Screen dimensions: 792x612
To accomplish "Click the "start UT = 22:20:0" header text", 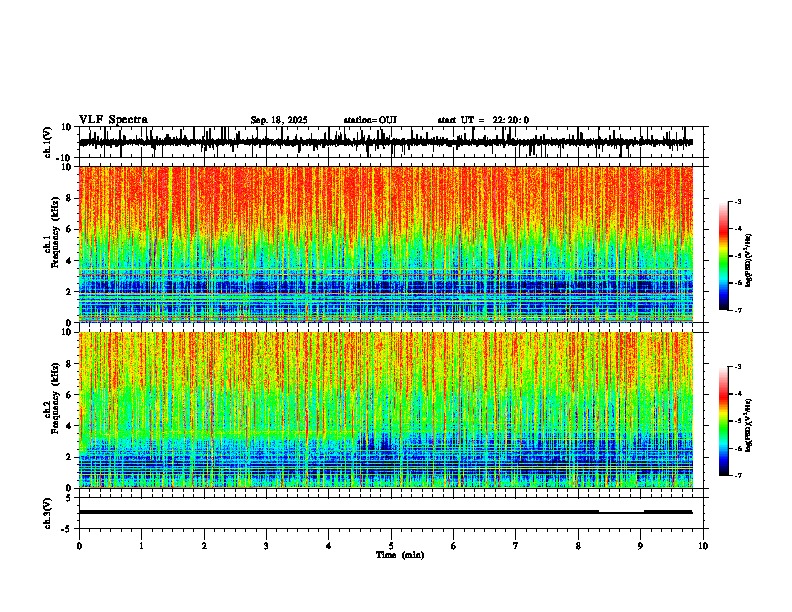I will [483, 120].
